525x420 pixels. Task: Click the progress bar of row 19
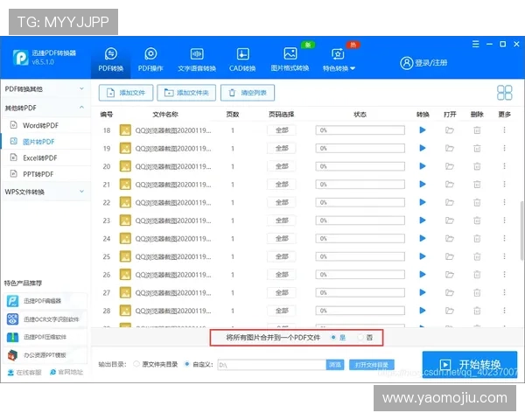pos(360,149)
